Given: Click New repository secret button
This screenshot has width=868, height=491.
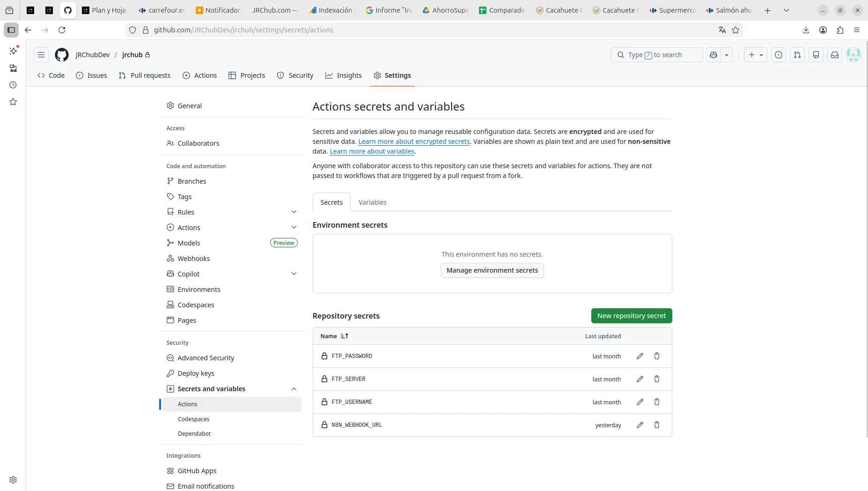Looking at the screenshot, I should point(632,316).
